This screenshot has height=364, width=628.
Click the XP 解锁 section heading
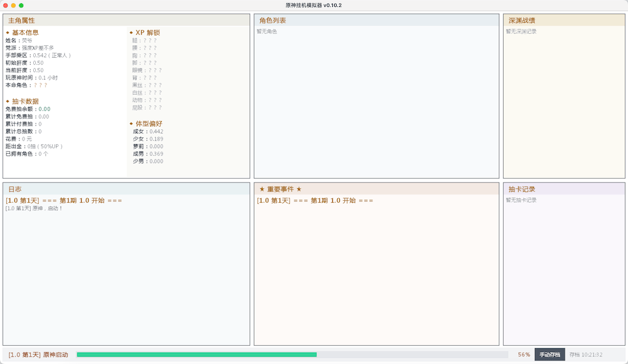coord(148,33)
